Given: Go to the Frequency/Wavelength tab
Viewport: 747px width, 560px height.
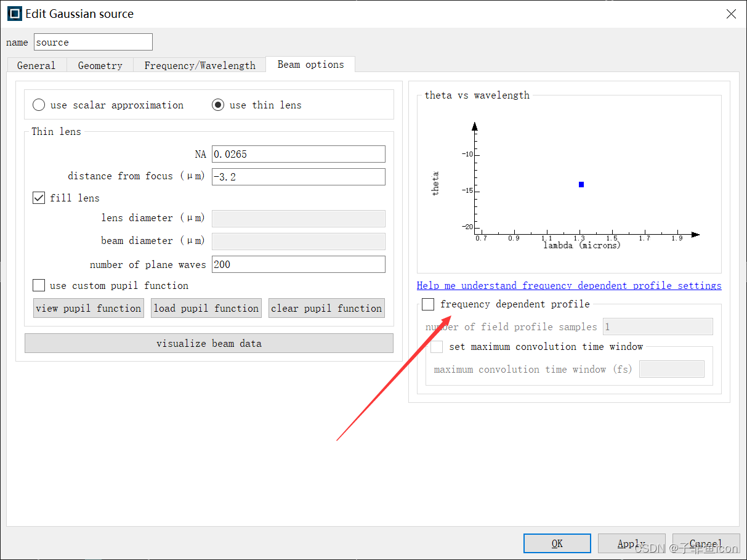Looking at the screenshot, I should click(200, 65).
